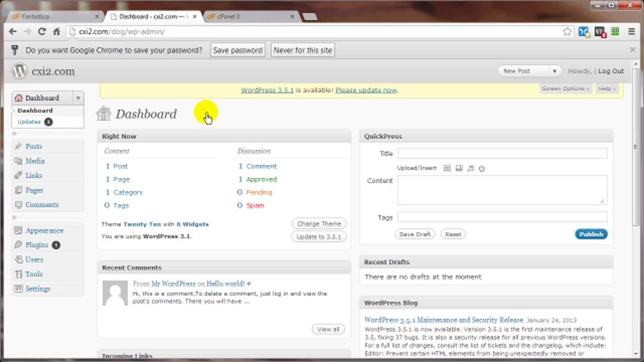
Task: Click the browser back arrow
Action: coord(13,32)
